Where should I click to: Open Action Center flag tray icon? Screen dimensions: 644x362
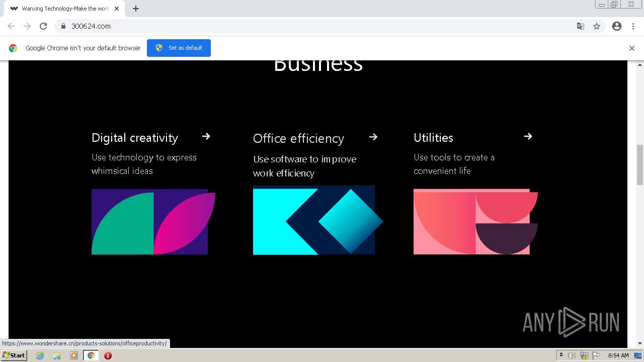coord(596,355)
